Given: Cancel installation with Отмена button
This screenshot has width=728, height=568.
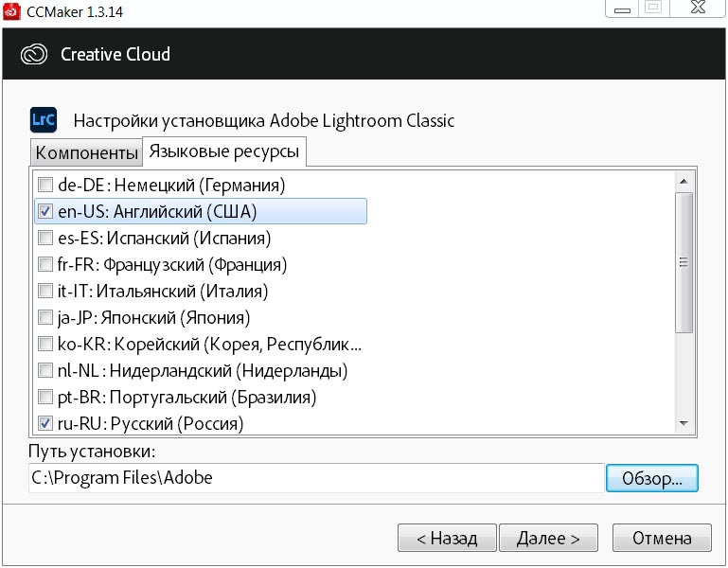Looking at the screenshot, I should click(x=662, y=538).
